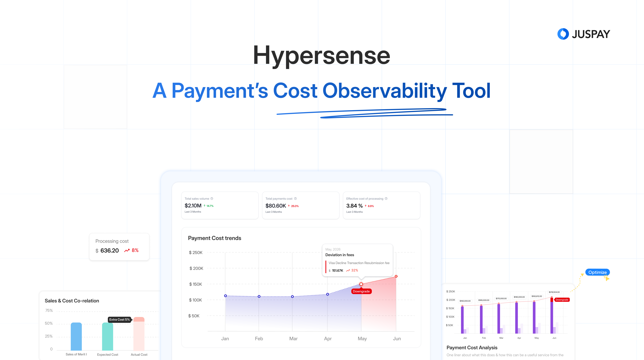Screen dimensions: 644x360
Task: Select the Feb data point on trends chart
Action: (259, 296)
